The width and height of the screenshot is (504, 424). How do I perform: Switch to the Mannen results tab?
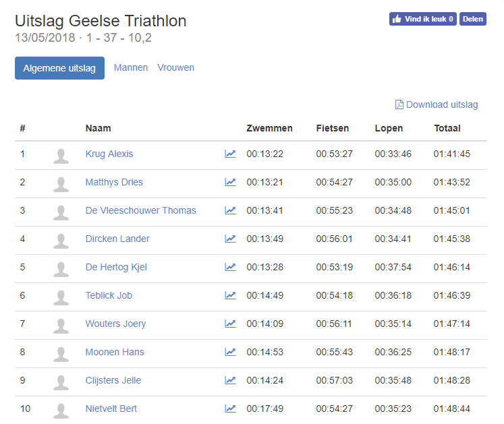click(131, 68)
